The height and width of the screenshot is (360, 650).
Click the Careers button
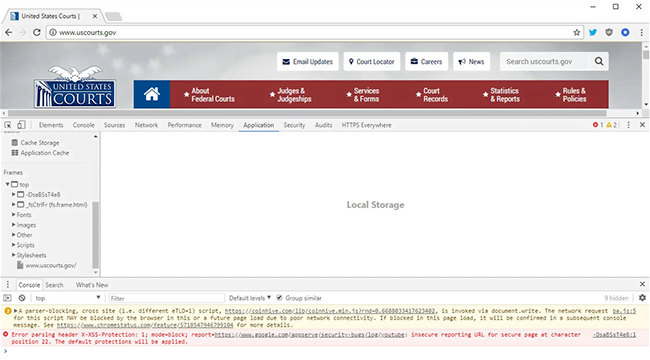pyautogui.click(x=427, y=61)
